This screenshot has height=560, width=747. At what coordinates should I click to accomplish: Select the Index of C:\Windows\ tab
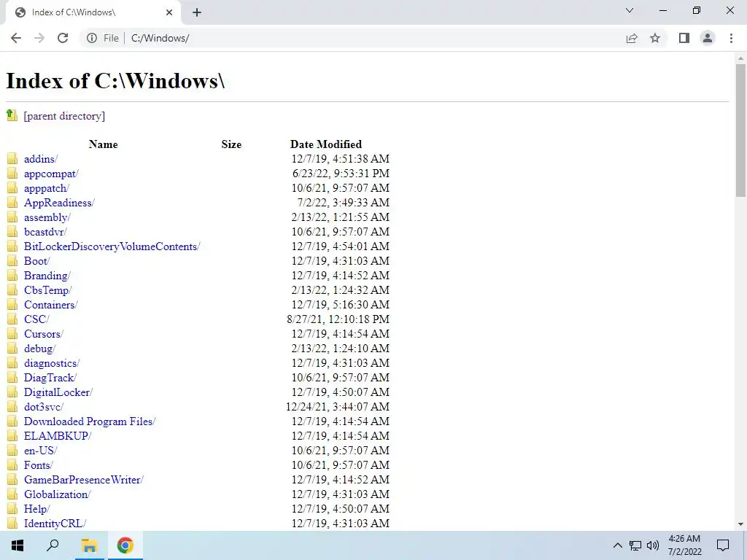click(93, 12)
